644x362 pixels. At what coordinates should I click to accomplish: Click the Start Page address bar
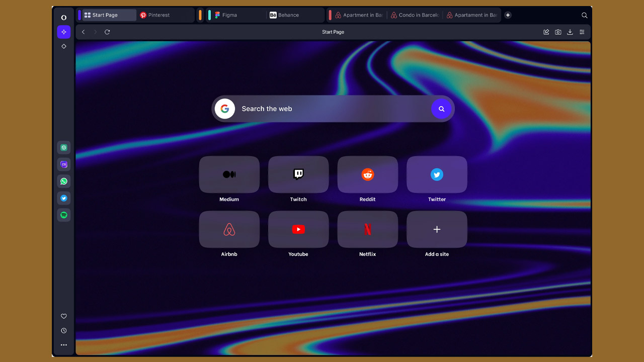pos(333,32)
